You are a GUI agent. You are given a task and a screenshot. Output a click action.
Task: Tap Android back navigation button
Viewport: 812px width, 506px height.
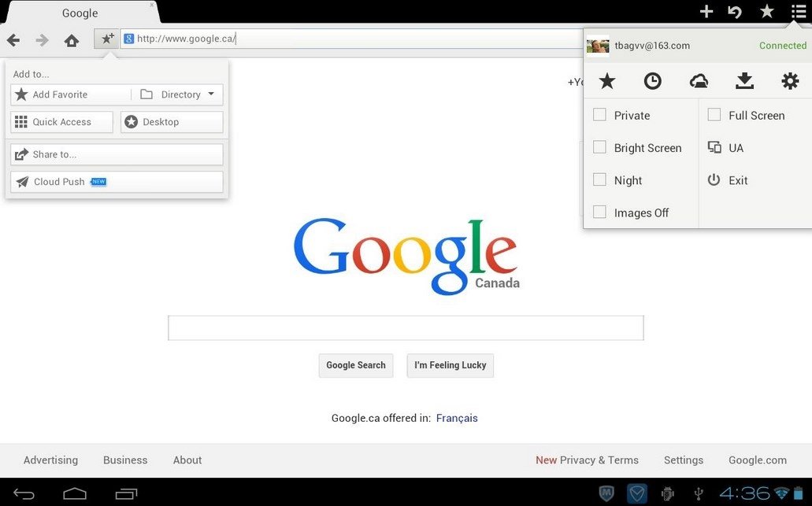point(24,494)
